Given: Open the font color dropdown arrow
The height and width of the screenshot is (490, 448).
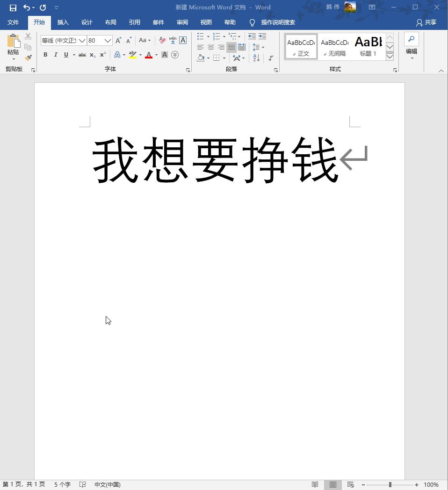Looking at the screenshot, I should point(155,55).
